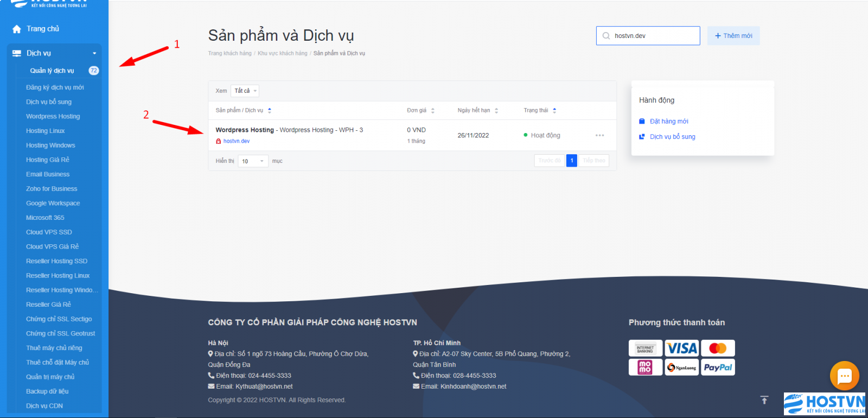Image resolution: width=868 pixels, height=418 pixels.
Task: Open the Xem Tất cả filter dropdown
Action: [x=245, y=91]
